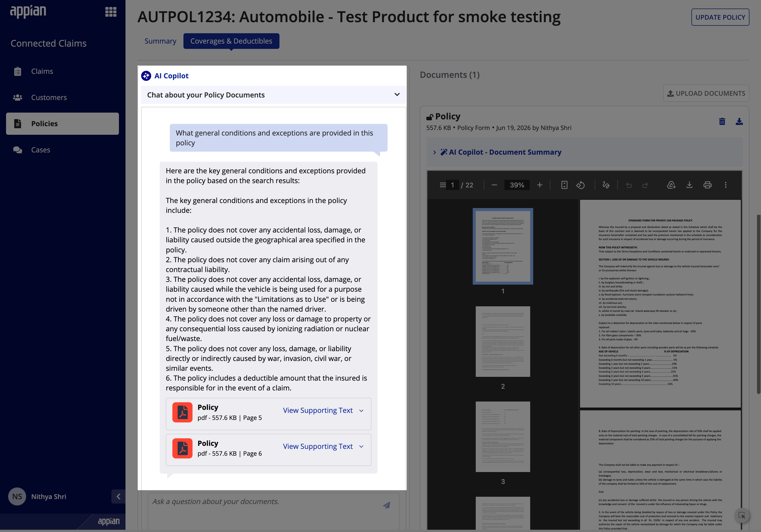Click the Documents (1) heading
Image resolution: width=761 pixels, height=532 pixels.
[x=450, y=75]
